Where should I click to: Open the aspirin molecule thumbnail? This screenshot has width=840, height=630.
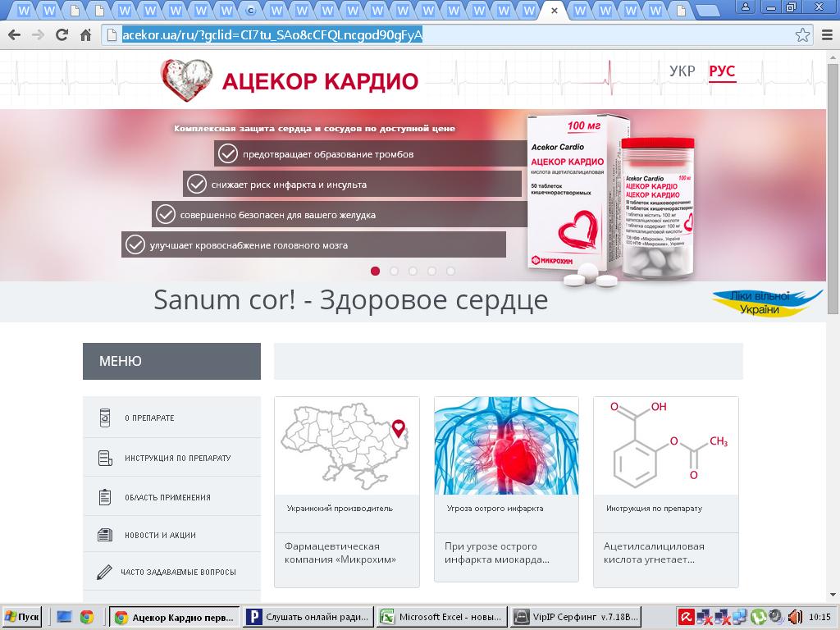coord(666,445)
